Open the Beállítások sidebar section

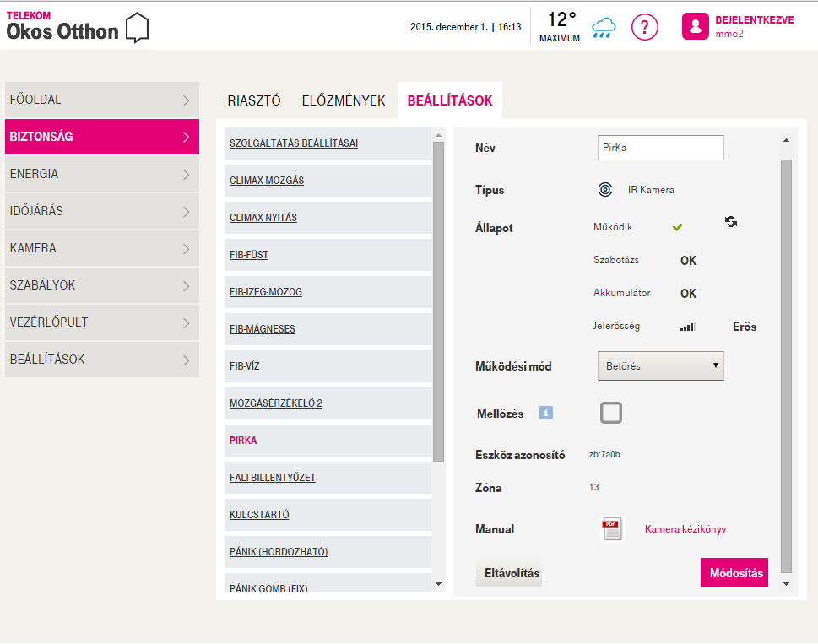tap(102, 360)
